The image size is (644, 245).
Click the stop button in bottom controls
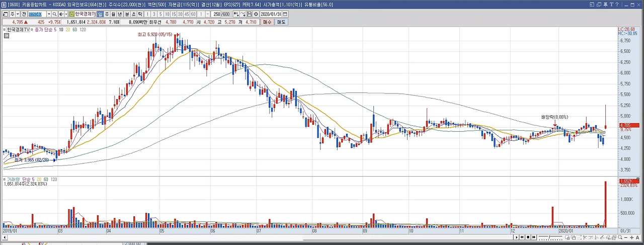click(528, 237)
